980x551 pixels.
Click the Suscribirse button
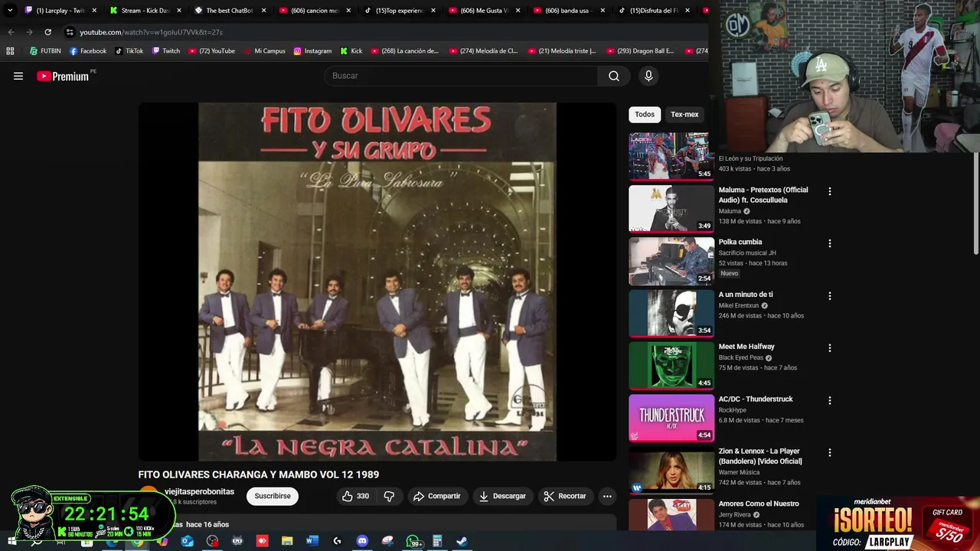point(273,496)
